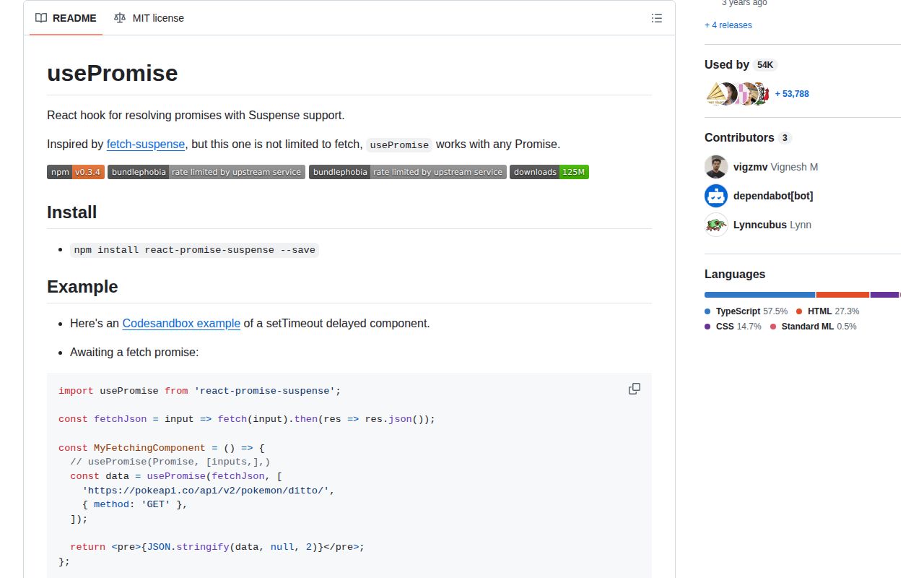Click the first bundlephobia badge
The width and height of the screenshot is (924, 578).
click(206, 172)
